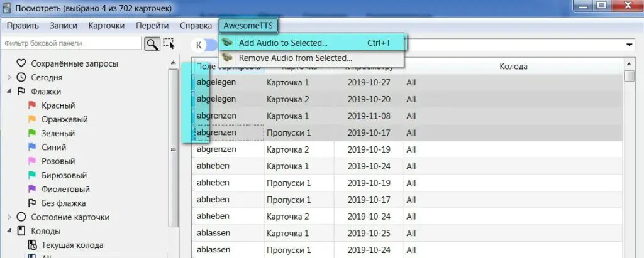Open Сохранённые запросы with heart icon
The height and width of the screenshot is (258, 644).
coord(67,63)
